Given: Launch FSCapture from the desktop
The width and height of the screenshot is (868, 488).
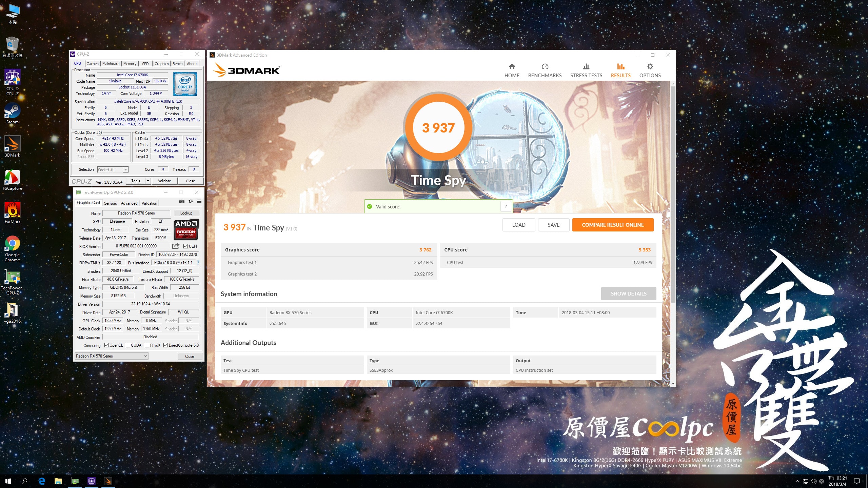Looking at the screenshot, I should 12,180.
